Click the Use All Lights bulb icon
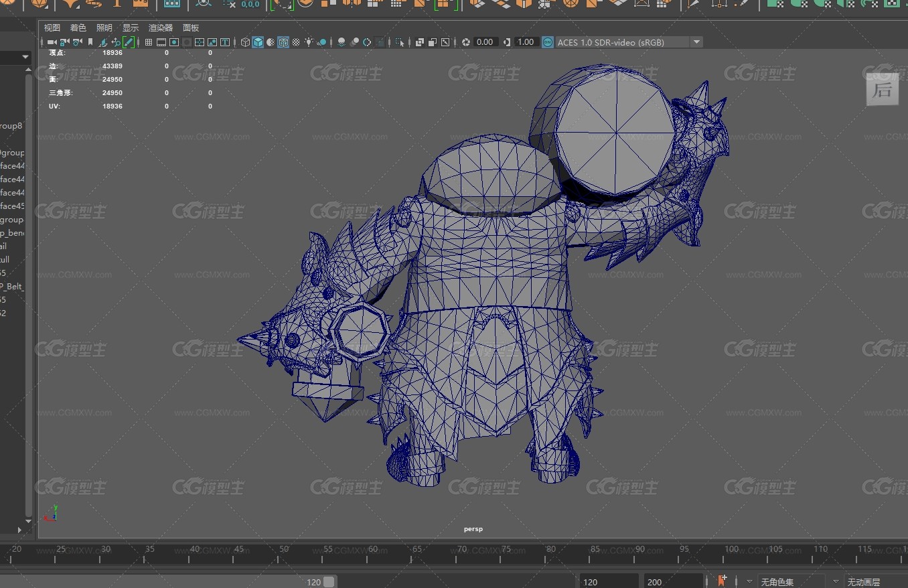 pyautogui.click(x=309, y=42)
